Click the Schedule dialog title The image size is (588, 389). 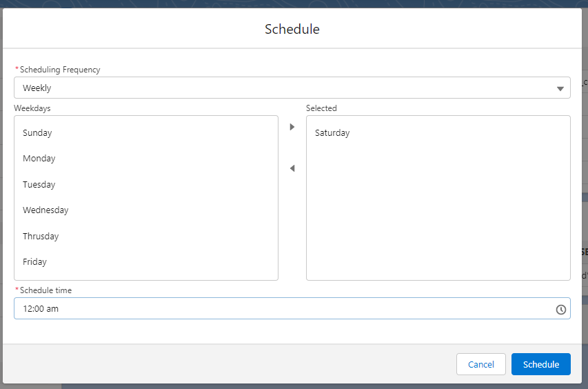pos(292,29)
